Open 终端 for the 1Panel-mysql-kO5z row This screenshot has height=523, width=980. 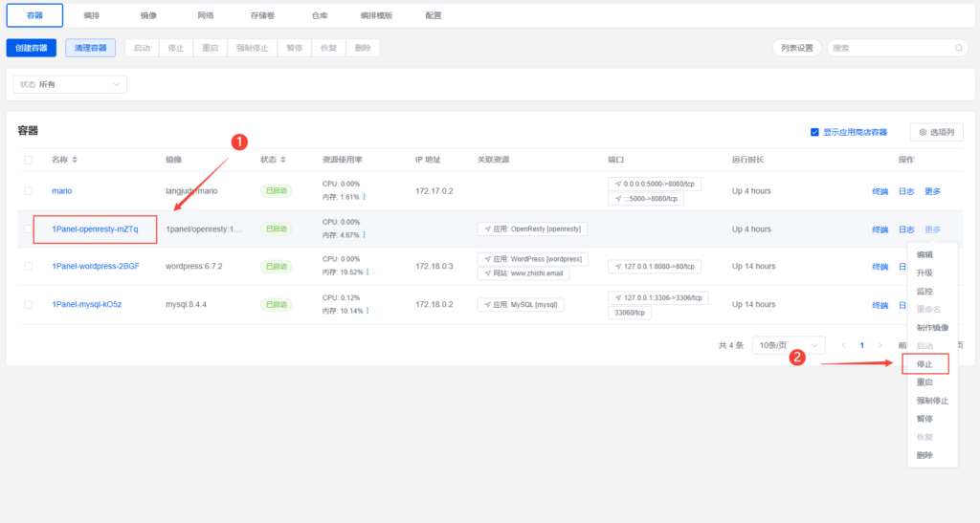click(x=880, y=305)
